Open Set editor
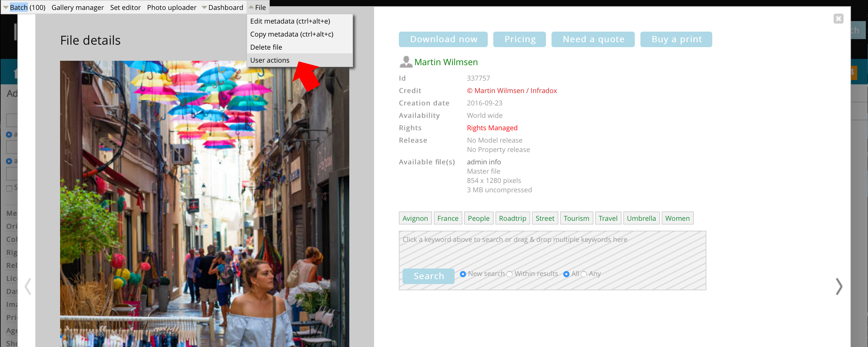The width and height of the screenshot is (868, 347). point(125,7)
